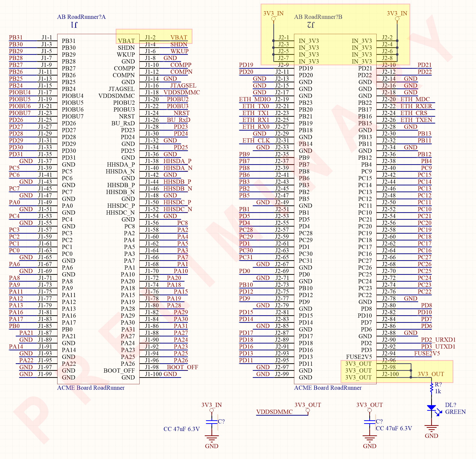Select the ETH_RXER net label
The image size is (476, 459).
pyautogui.click(x=416, y=106)
